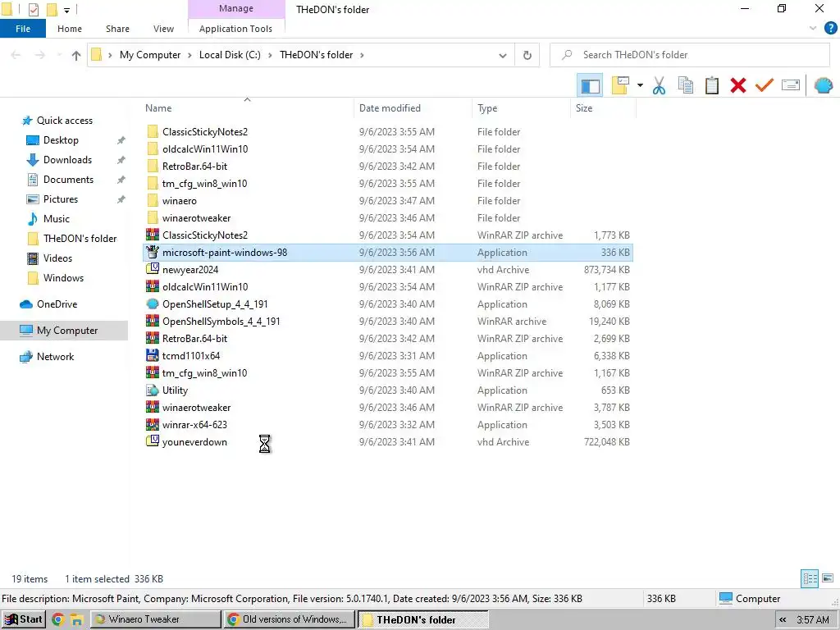Refresh the current folder
Screen dimensions: 840x630
click(x=527, y=55)
